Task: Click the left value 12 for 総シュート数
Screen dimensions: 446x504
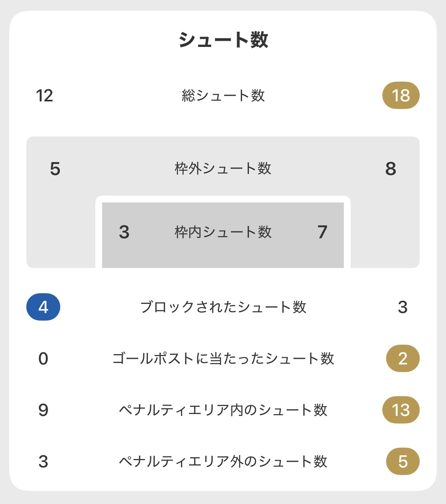Action: pos(44,95)
